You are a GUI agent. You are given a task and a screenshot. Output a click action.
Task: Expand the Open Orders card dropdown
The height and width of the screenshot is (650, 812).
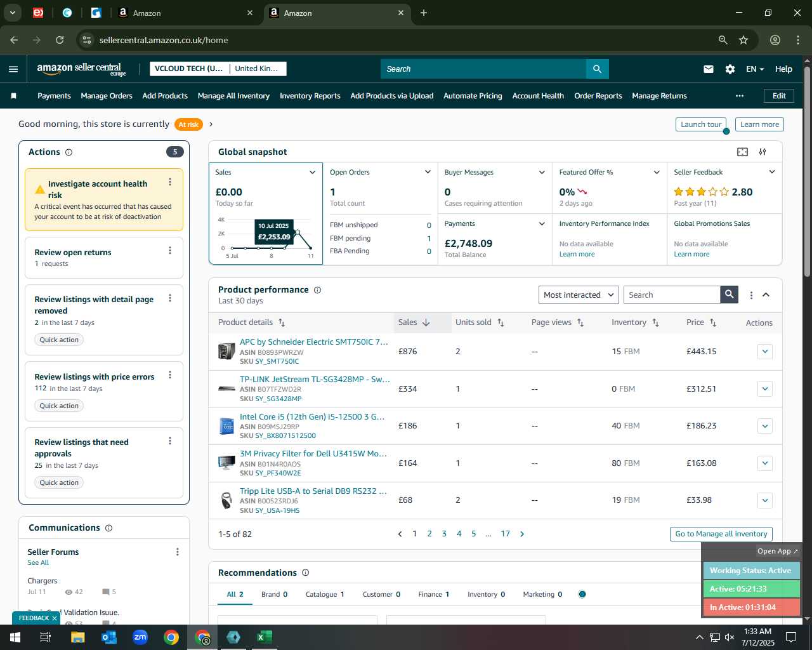click(x=428, y=172)
